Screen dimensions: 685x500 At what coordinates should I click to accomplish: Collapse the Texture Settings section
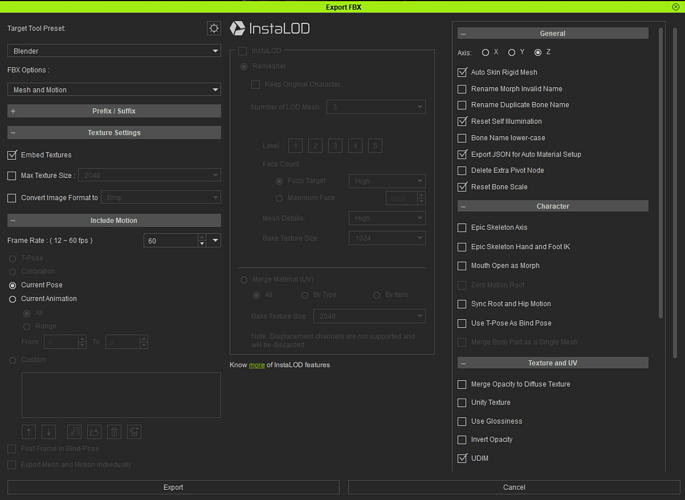pyautogui.click(x=114, y=132)
